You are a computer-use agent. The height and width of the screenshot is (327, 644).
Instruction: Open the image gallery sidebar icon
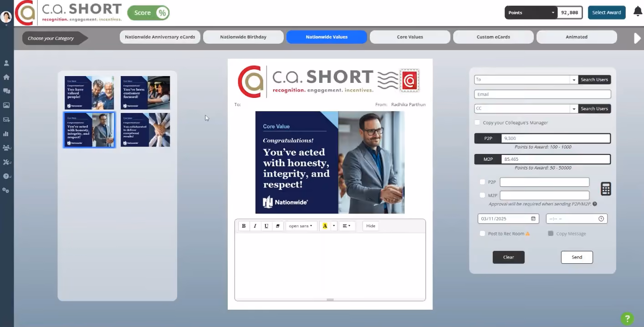pos(6,105)
